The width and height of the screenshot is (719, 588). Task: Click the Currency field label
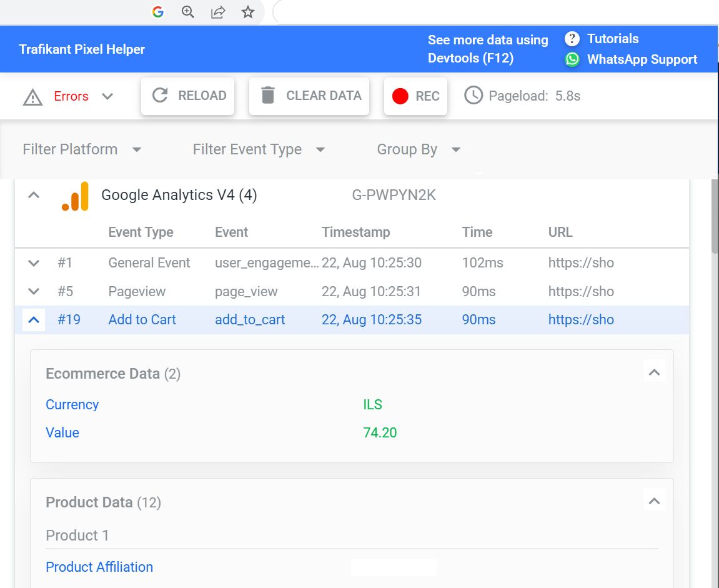click(x=72, y=404)
